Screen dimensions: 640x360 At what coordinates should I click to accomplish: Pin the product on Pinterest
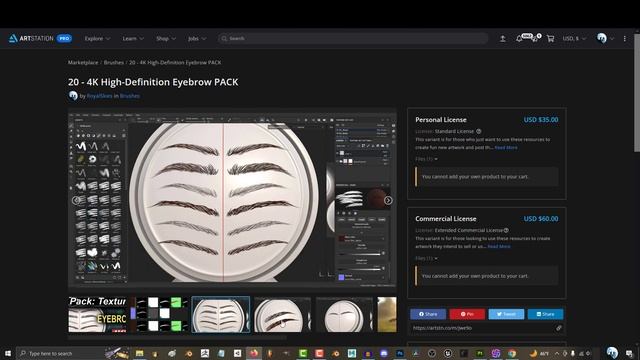click(467, 314)
